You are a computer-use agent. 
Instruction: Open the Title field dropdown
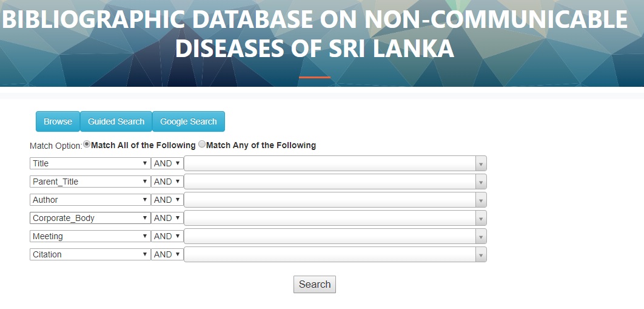pos(90,163)
